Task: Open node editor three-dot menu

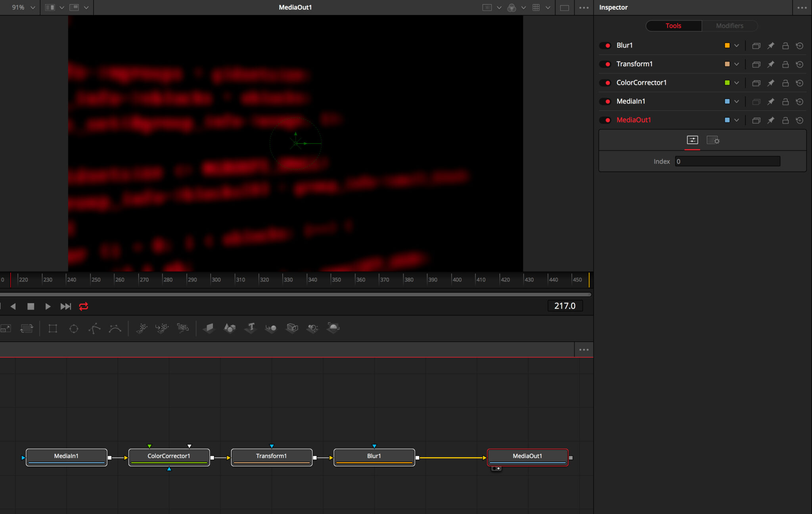Action: [x=584, y=350]
